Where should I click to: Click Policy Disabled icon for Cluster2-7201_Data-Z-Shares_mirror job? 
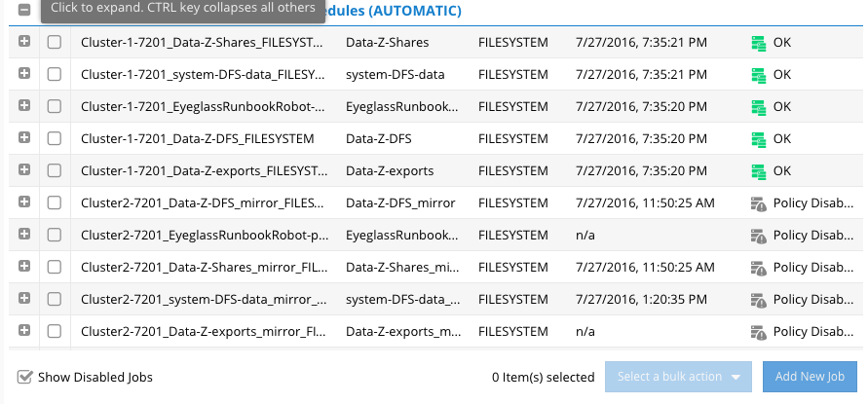tap(758, 268)
